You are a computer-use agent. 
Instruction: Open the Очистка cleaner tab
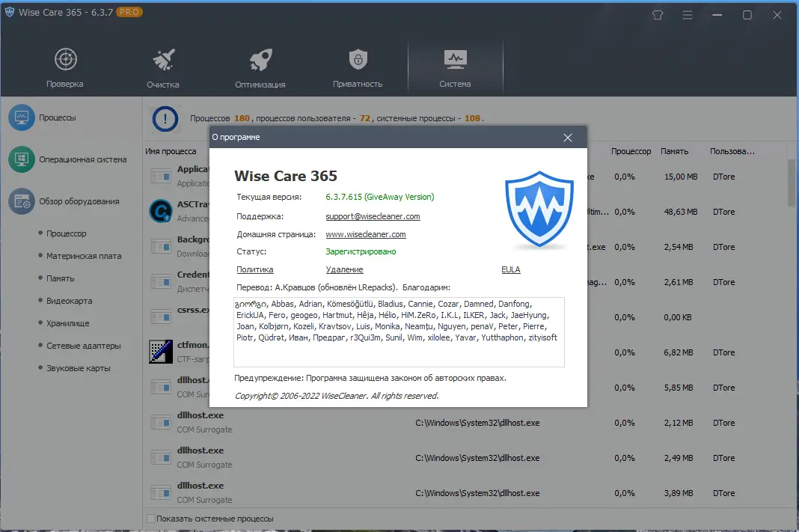tap(163, 68)
